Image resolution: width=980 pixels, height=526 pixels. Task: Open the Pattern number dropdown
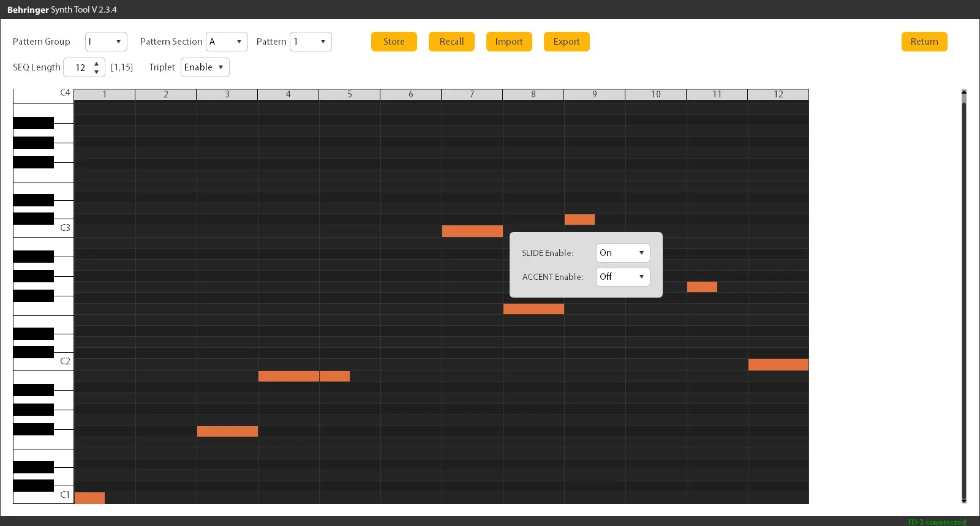(x=311, y=42)
